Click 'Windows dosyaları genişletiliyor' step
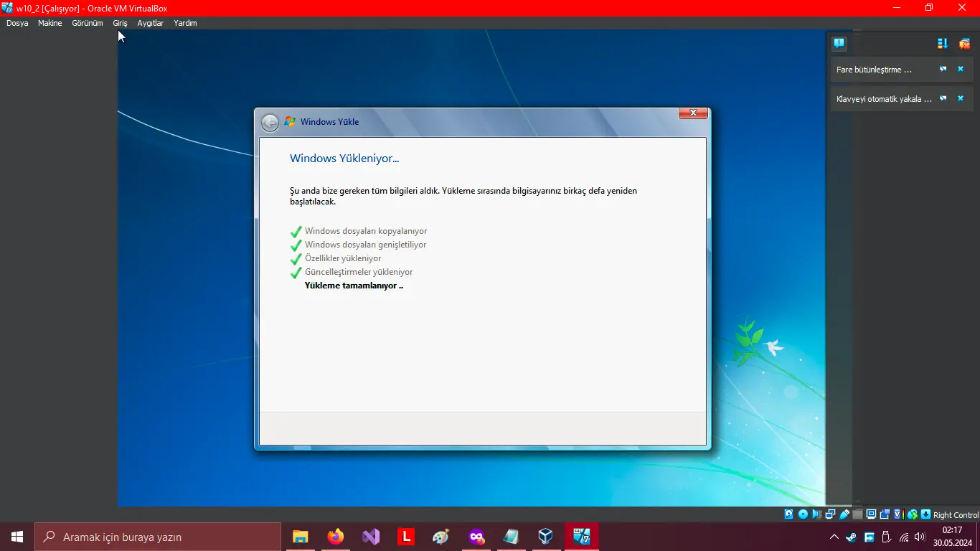980x551 pixels. tap(366, 245)
